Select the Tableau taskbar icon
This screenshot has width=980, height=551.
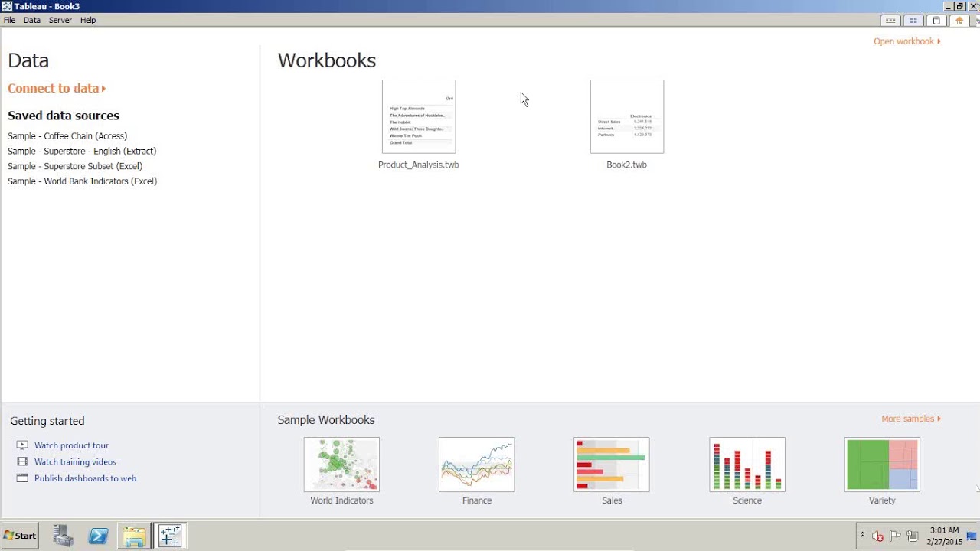point(169,536)
